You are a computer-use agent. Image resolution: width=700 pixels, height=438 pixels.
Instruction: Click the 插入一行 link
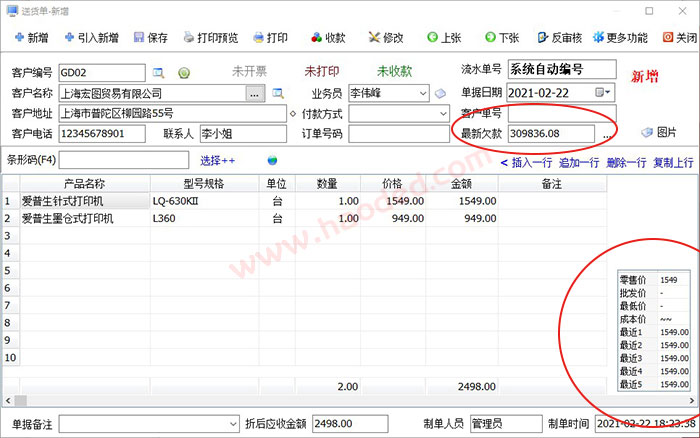[531, 163]
